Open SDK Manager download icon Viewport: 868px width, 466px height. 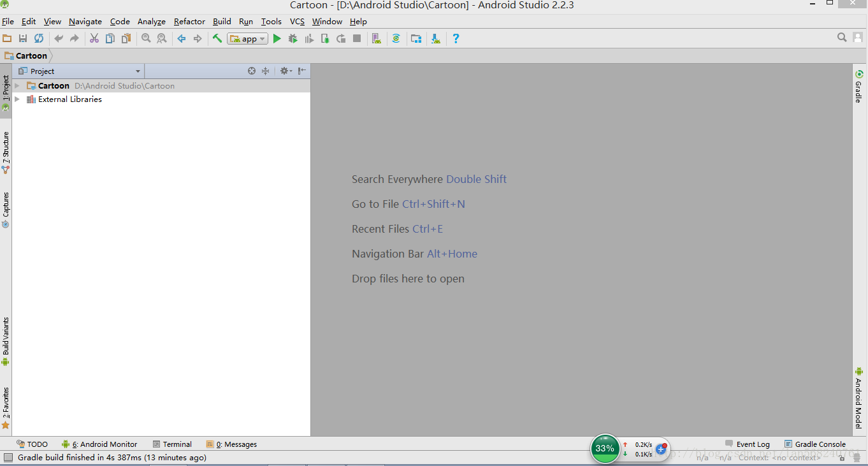pyautogui.click(x=436, y=38)
